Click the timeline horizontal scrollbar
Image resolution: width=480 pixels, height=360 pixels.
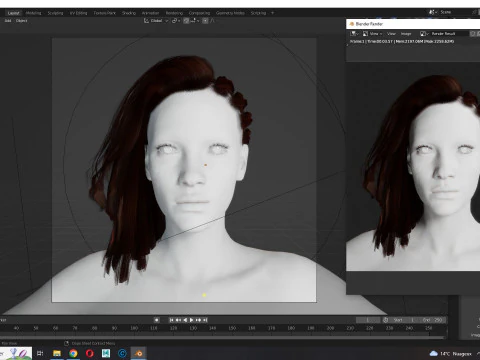click(223, 337)
